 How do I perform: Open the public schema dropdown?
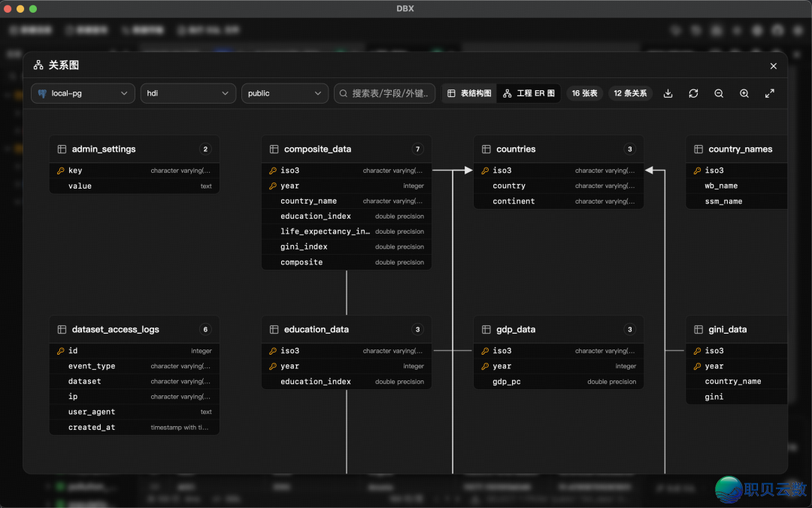tap(285, 93)
